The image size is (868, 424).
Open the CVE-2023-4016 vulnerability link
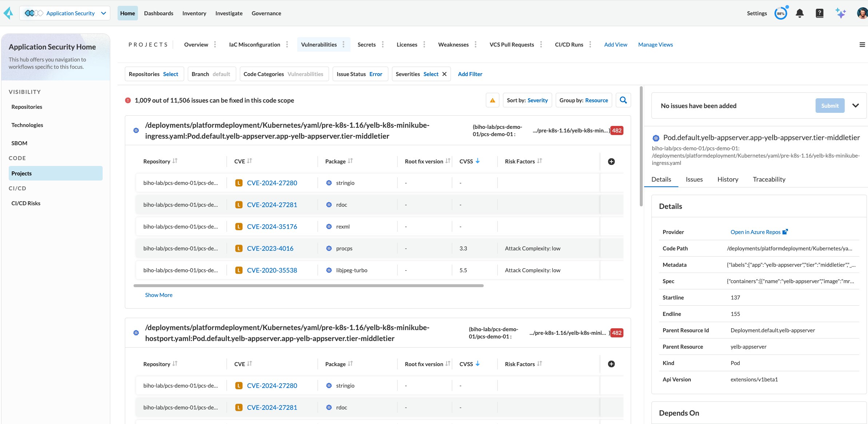[x=270, y=248]
